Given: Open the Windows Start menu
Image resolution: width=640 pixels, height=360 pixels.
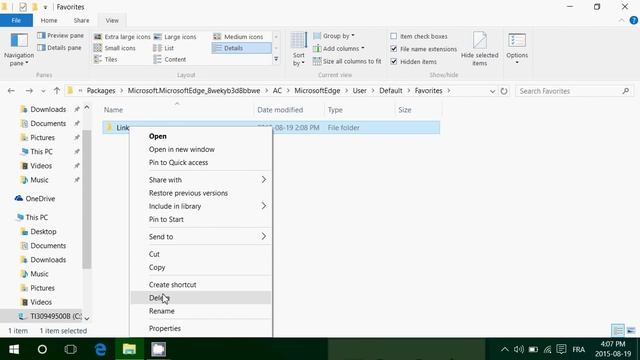Looking at the screenshot, I should pos(14,349).
